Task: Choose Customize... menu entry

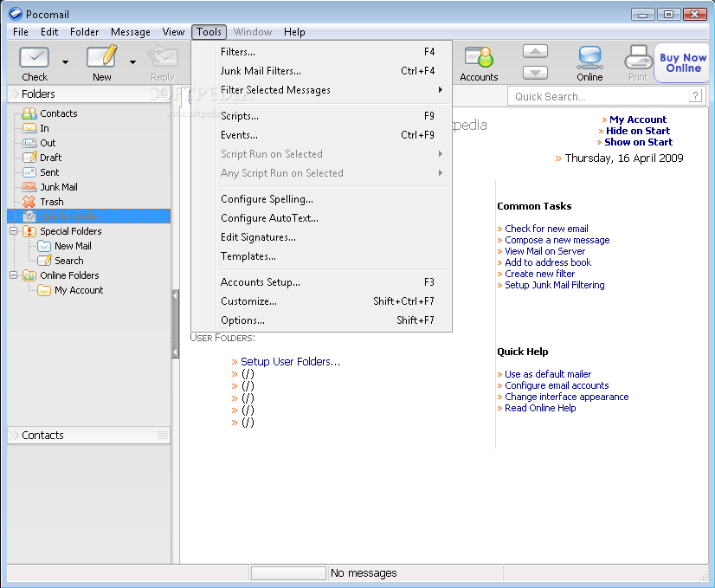Action: 333,301
